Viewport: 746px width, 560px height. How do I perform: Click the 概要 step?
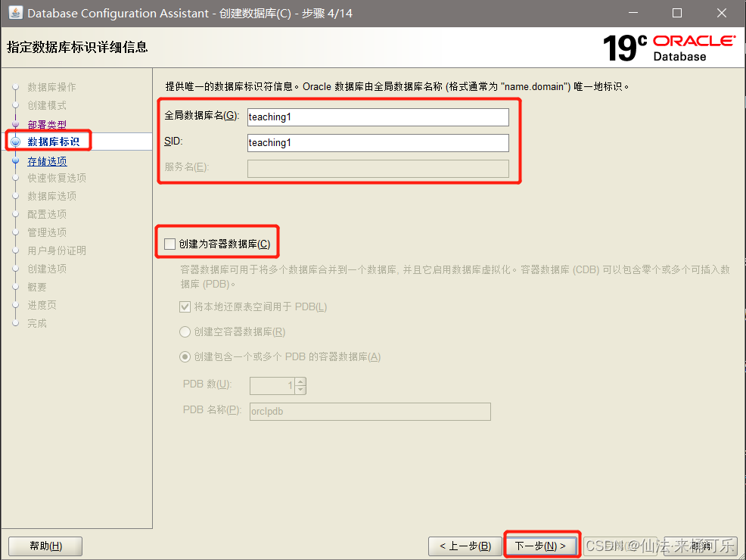click(36, 287)
